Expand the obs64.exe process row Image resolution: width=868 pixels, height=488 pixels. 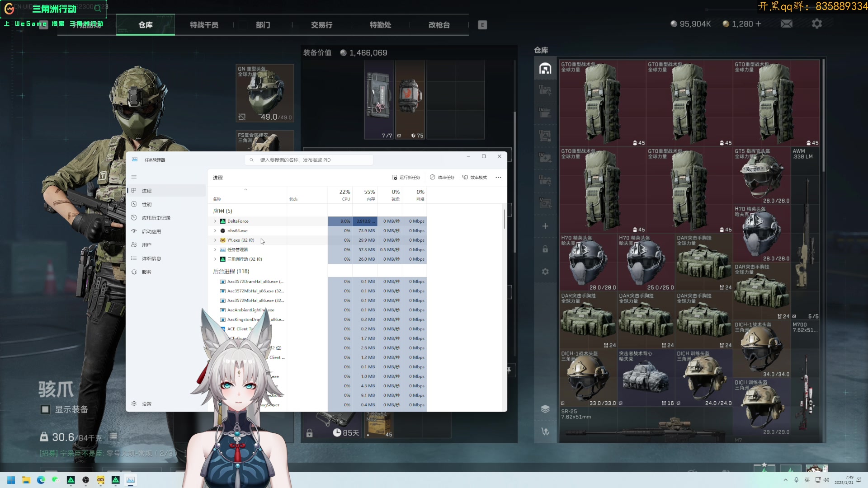tap(215, 231)
